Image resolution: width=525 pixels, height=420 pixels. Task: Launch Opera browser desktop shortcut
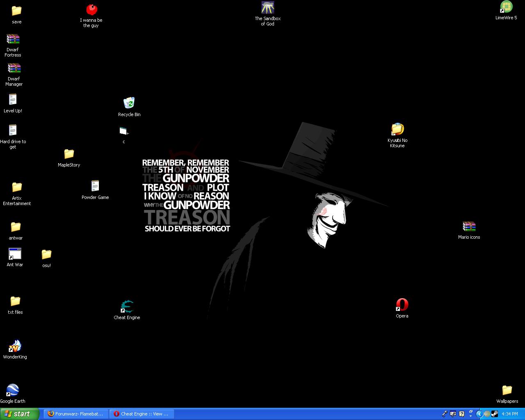click(402, 305)
